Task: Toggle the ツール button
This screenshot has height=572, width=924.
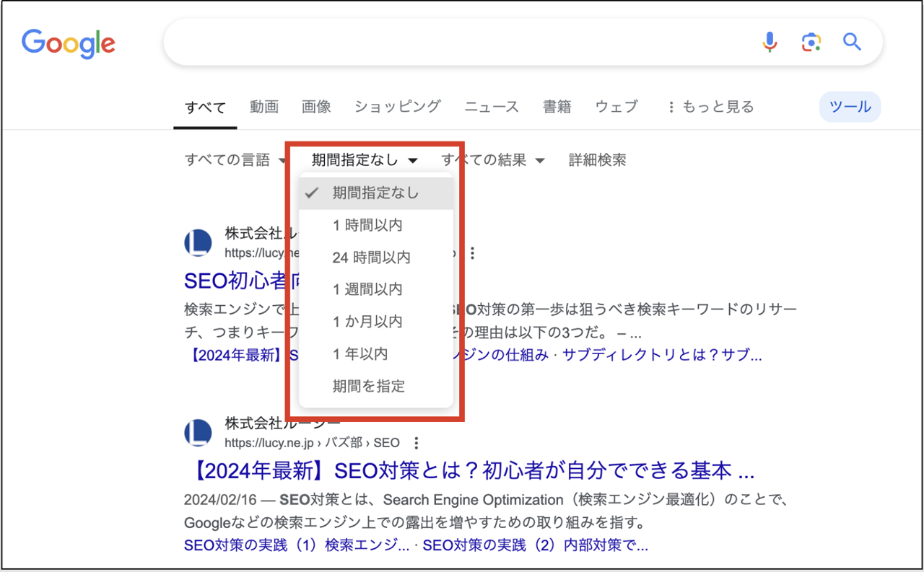Action: click(x=850, y=107)
